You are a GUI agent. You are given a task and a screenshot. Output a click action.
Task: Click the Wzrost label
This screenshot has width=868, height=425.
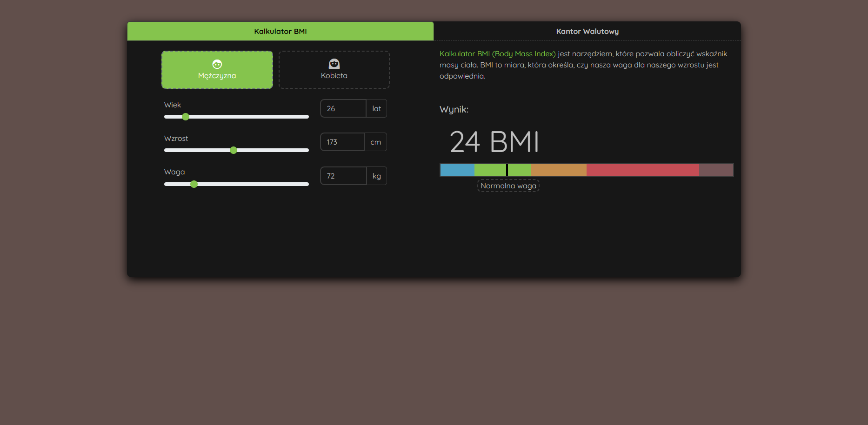[x=176, y=139]
